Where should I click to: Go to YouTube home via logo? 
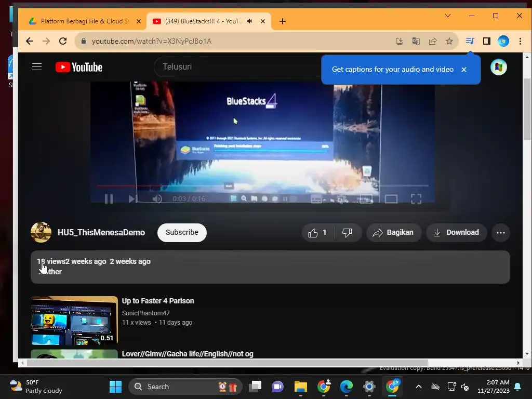point(79,67)
